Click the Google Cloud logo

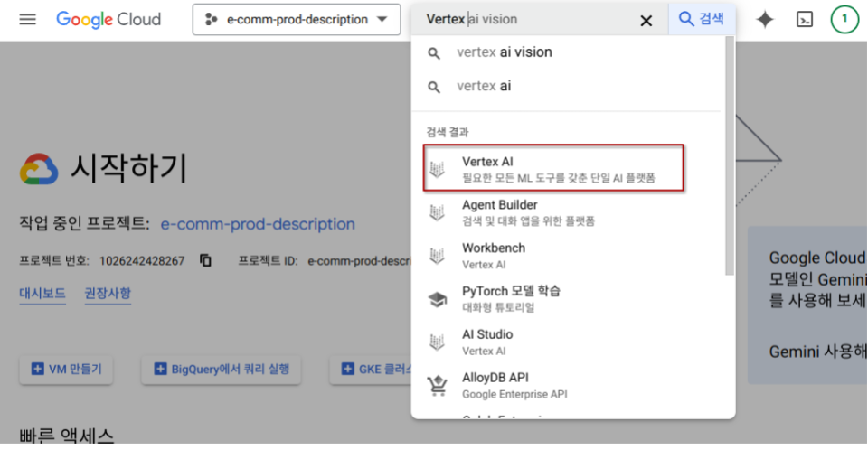point(108,19)
